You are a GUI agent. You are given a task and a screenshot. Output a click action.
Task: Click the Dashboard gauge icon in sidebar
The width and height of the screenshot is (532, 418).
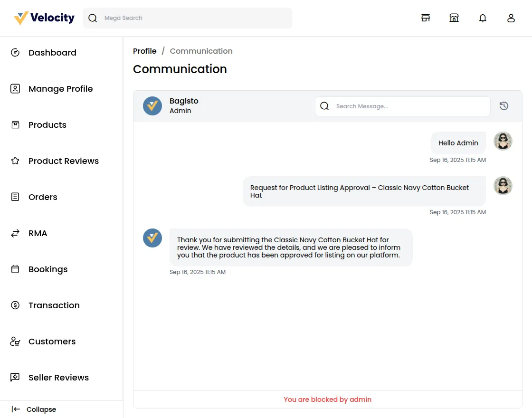pyautogui.click(x=15, y=53)
